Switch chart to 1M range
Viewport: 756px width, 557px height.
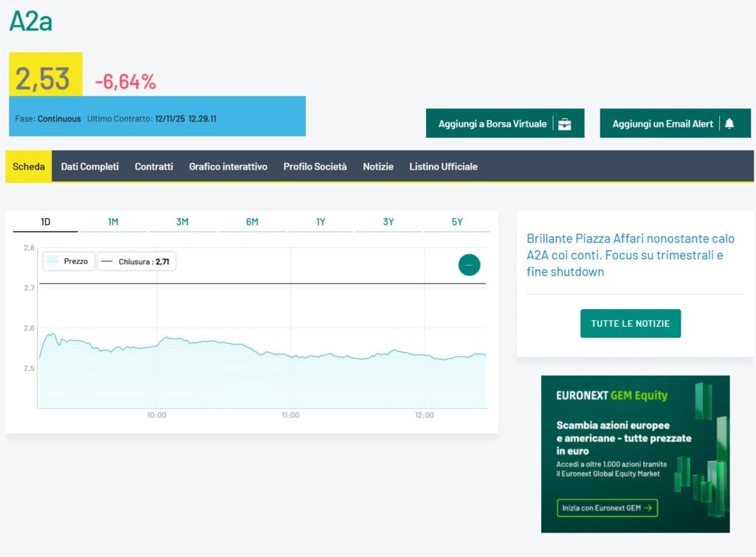tap(113, 222)
